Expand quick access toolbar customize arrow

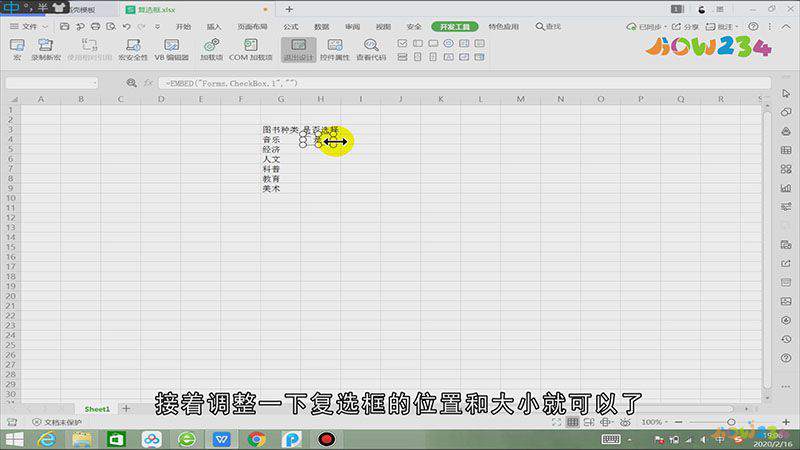157,26
